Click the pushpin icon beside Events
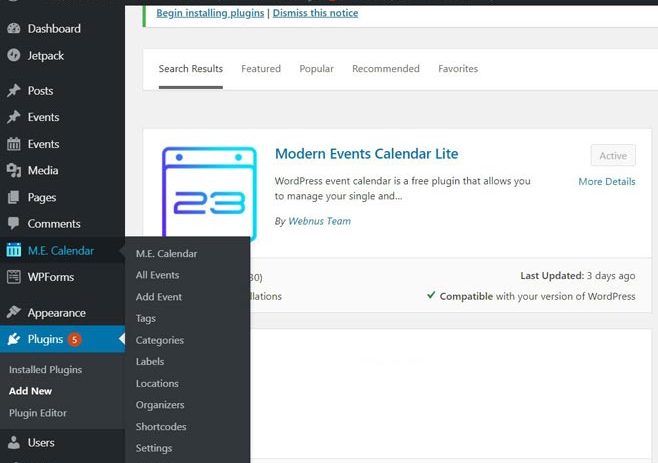Image resolution: width=658 pixels, height=463 pixels. 13,117
